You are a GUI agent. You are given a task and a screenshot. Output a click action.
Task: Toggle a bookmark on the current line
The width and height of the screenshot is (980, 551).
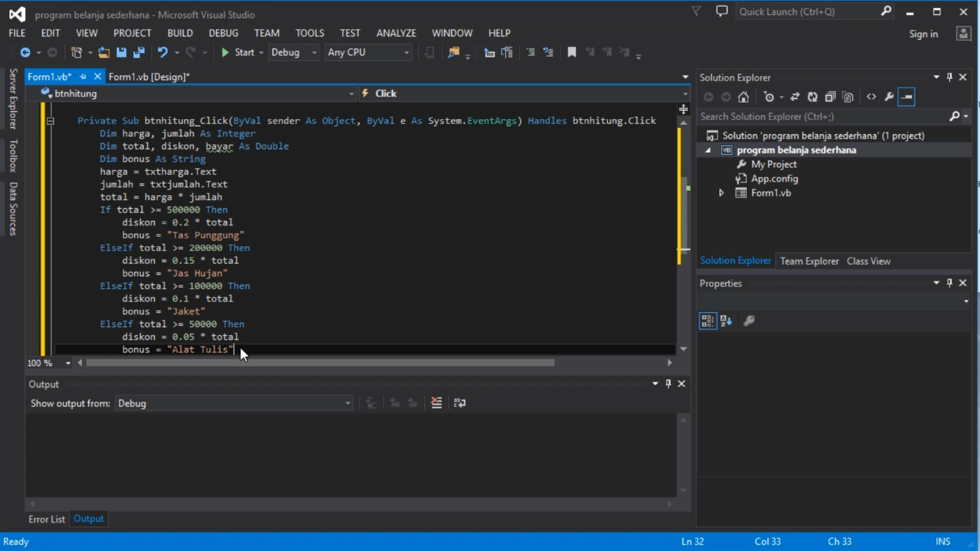[x=572, y=52]
